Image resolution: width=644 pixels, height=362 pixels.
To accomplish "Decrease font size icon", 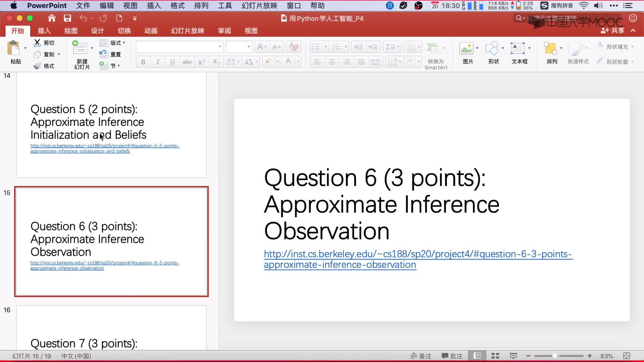I will point(276,47).
